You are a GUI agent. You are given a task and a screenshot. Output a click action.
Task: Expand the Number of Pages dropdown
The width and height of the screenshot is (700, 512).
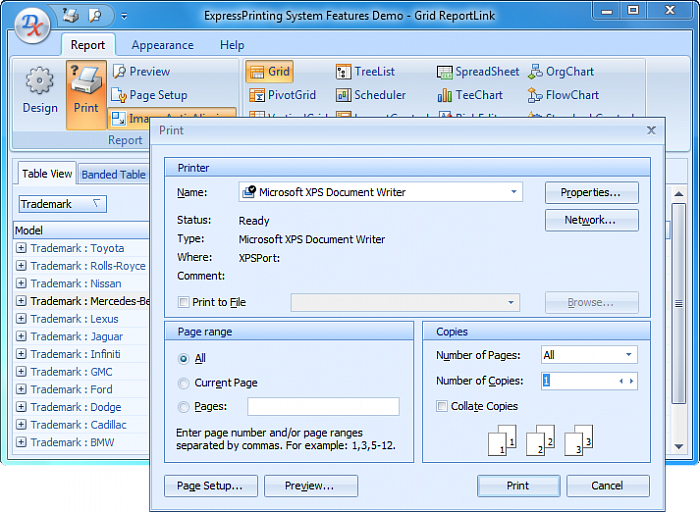pos(628,355)
